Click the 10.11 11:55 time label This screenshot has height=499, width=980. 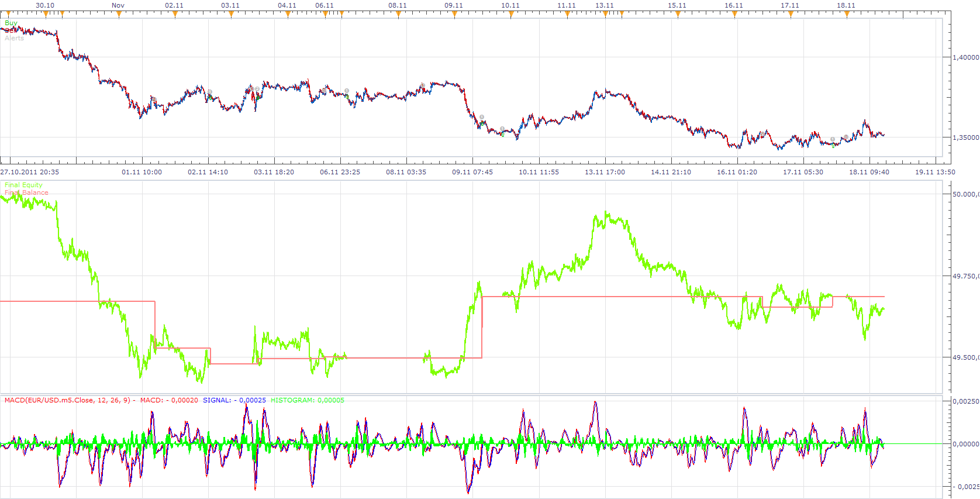point(539,172)
